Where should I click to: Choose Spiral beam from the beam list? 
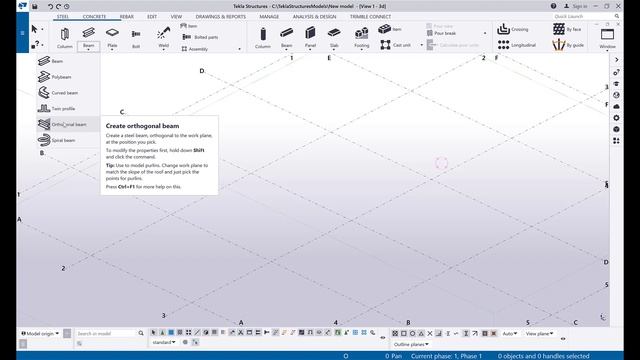[68, 140]
